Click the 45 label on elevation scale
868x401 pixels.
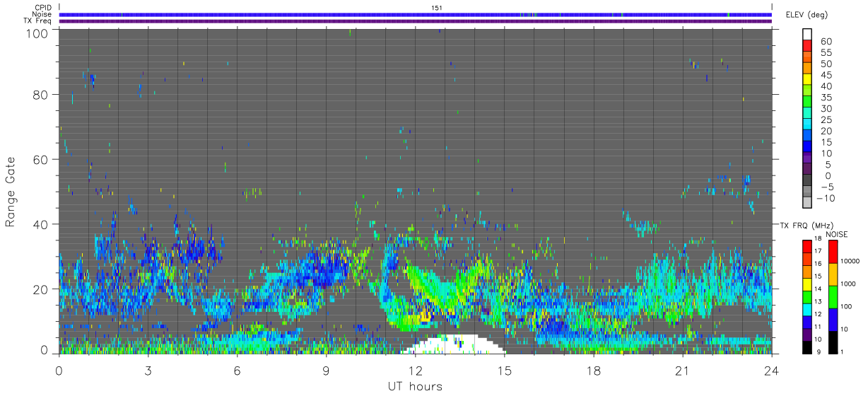(826, 75)
